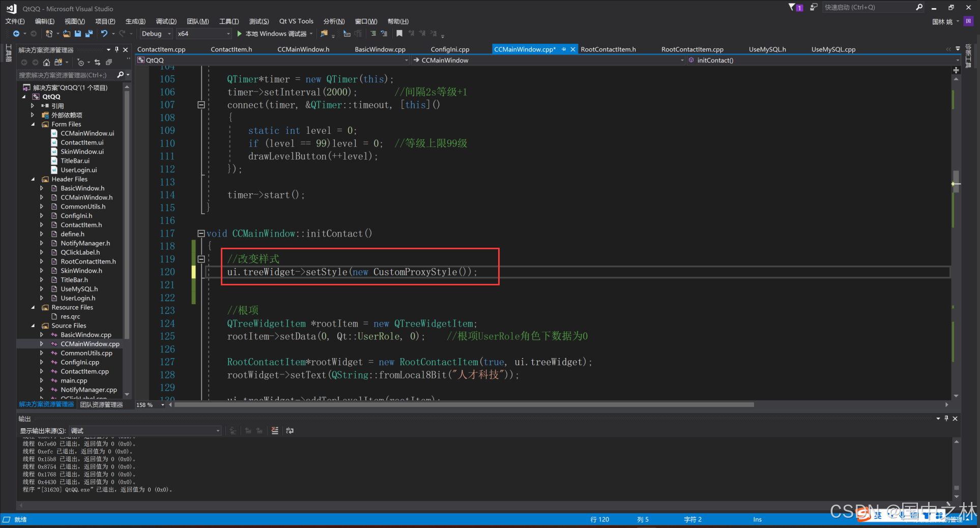Click the navigate backward arrow icon
This screenshot has height=528, width=980.
[x=16, y=34]
